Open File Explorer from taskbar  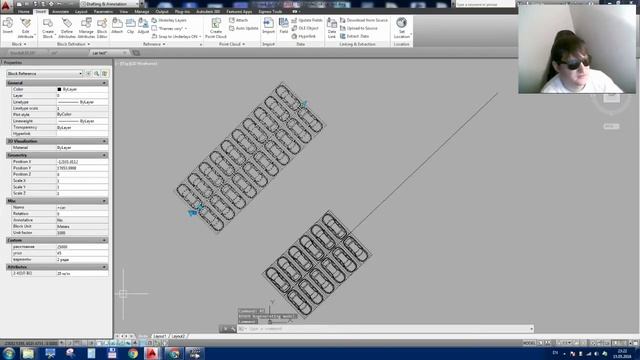pos(28,353)
